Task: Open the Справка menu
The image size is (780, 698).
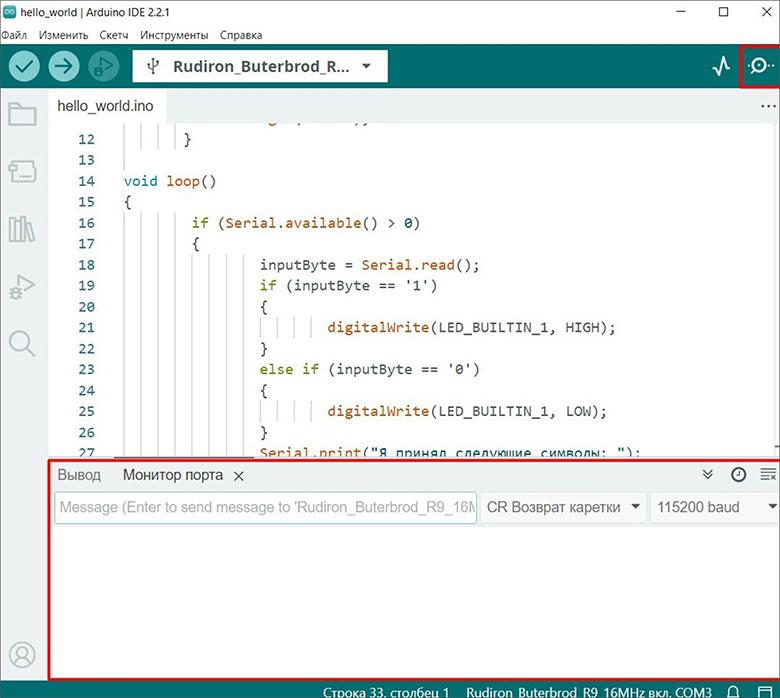Action: [241, 35]
